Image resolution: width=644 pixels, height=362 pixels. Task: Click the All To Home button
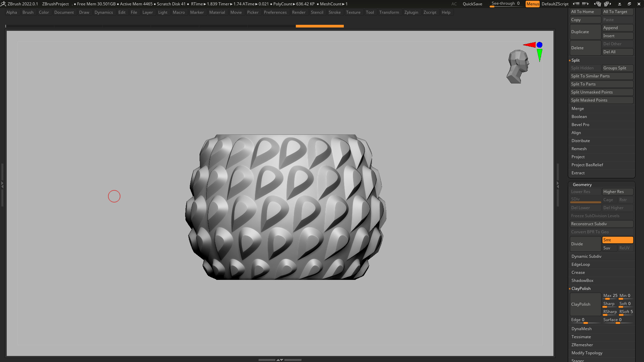pos(585,12)
